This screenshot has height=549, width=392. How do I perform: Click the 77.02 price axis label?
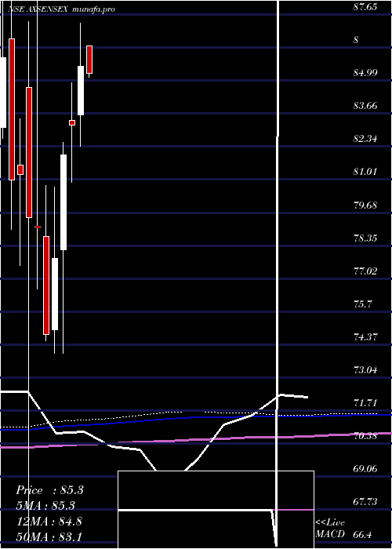point(365,271)
